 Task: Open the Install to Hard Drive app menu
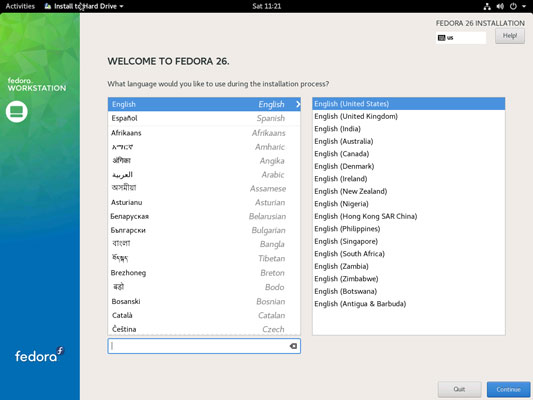tap(84, 6)
